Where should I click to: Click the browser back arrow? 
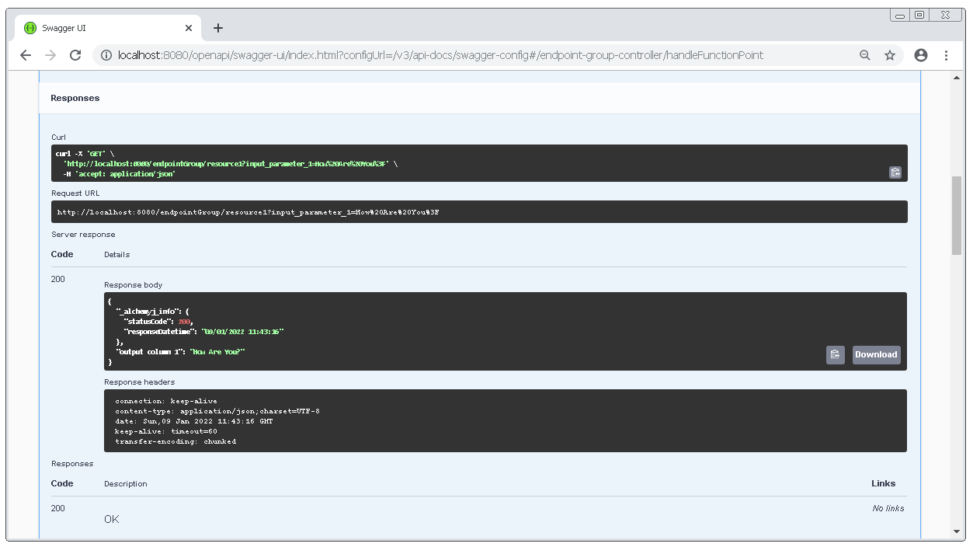point(26,55)
